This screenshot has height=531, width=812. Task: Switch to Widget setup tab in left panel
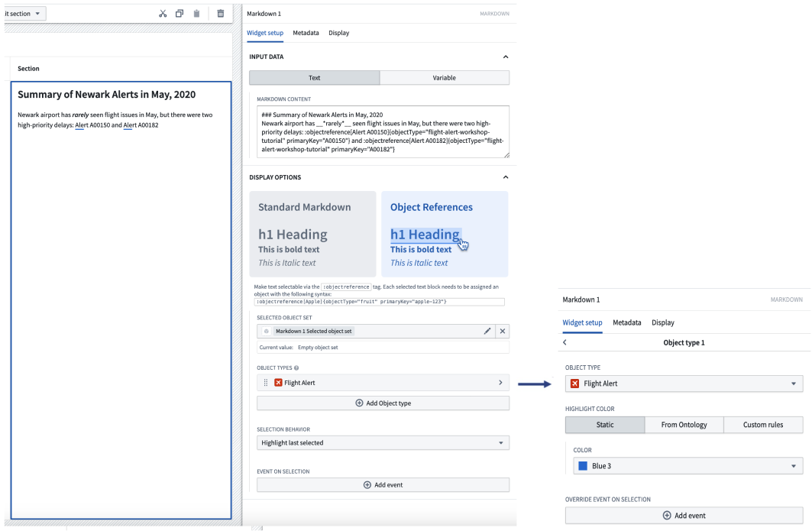tap(265, 33)
